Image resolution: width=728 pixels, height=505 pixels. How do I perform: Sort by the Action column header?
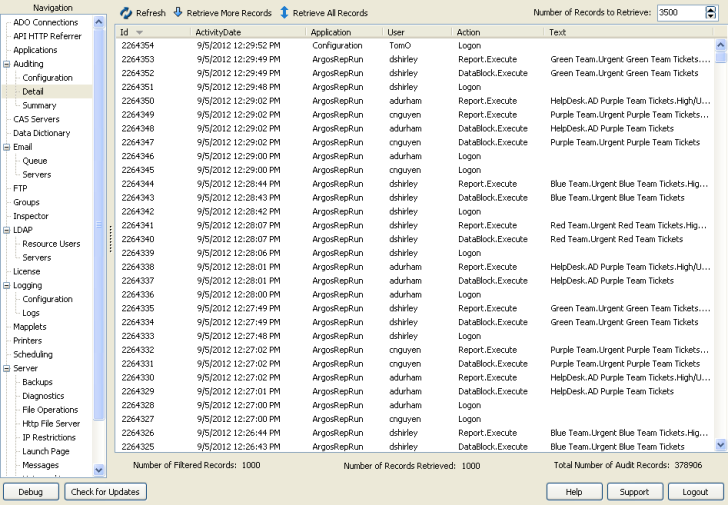coord(497,32)
